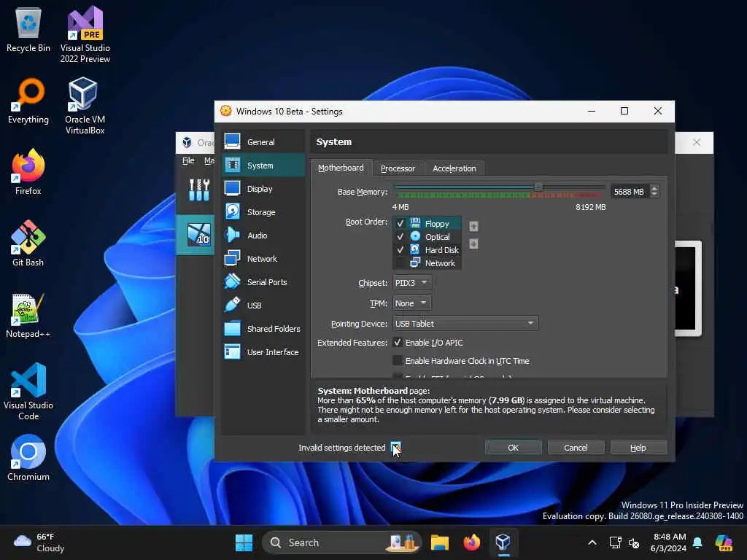Open Chromium desktop shortcut

[28, 458]
